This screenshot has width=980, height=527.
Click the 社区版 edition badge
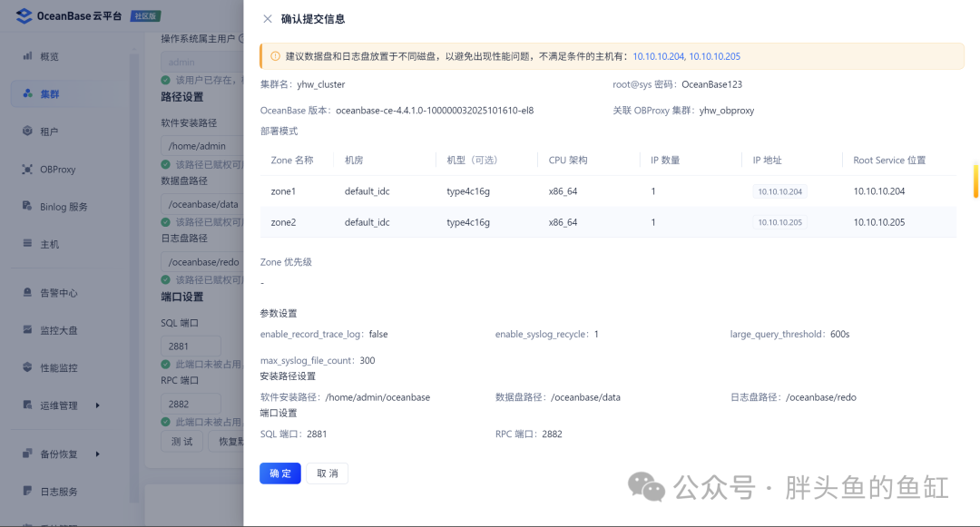[145, 16]
